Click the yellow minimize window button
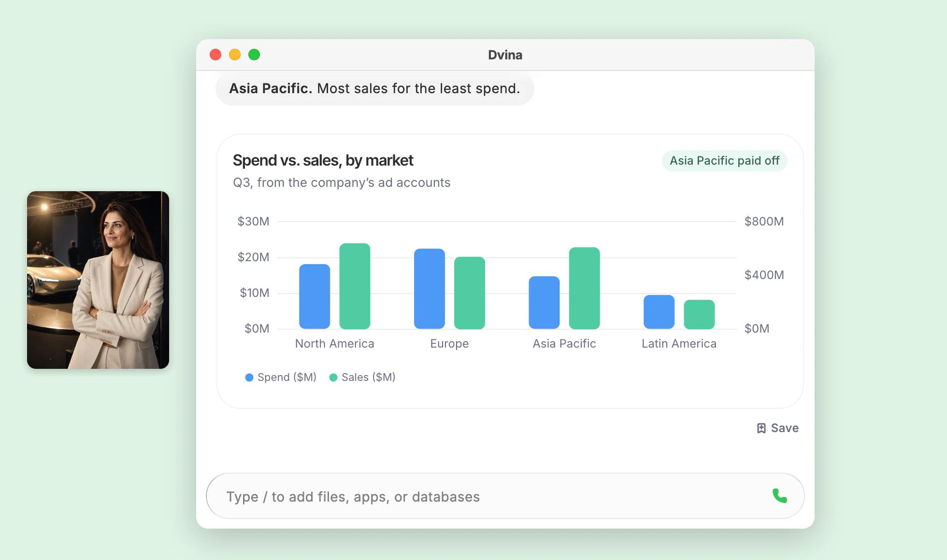The width and height of the screenshot is (947, 560). 235,55
